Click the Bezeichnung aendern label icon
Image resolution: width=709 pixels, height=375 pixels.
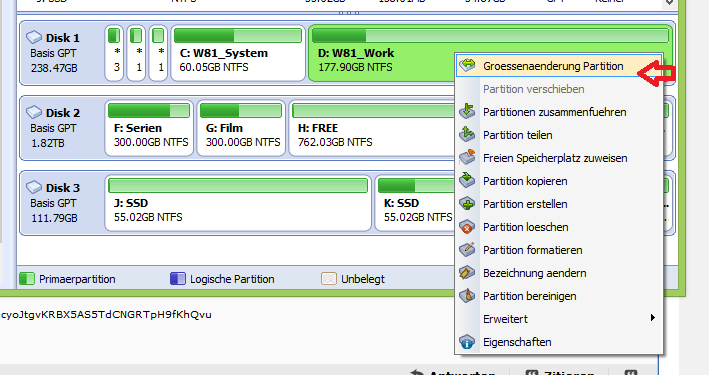[x=467, y=272]
